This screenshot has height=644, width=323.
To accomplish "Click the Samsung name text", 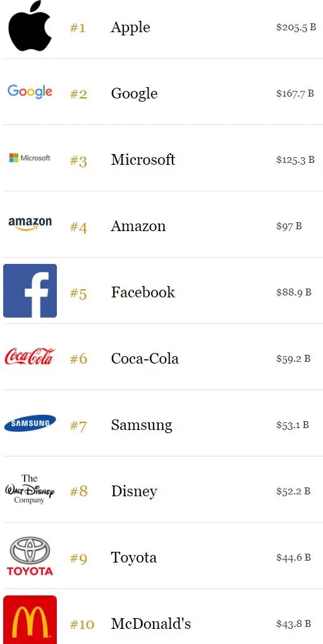I will pyautogui.click(x=142, y=425).
